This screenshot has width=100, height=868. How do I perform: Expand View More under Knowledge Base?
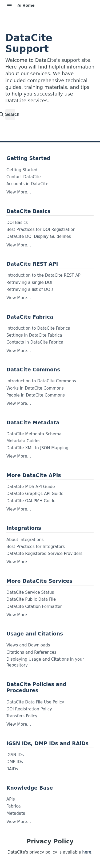point(19,821)
